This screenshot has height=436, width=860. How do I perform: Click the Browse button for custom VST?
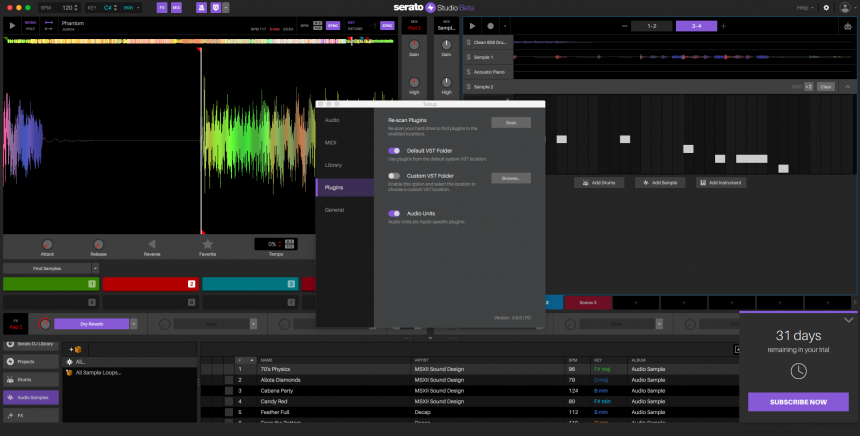coord(510,178)
